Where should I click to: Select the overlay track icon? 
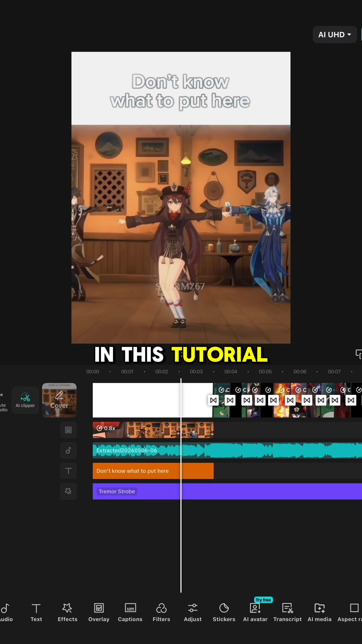click(x=68, y=430)
